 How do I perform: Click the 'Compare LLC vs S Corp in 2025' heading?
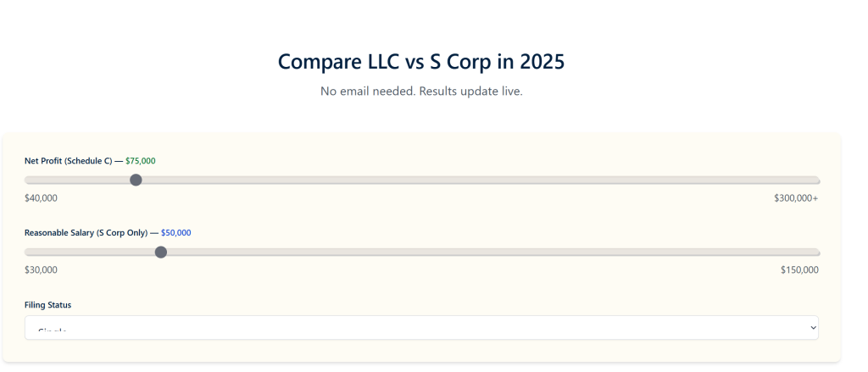(x=421, y=62)
